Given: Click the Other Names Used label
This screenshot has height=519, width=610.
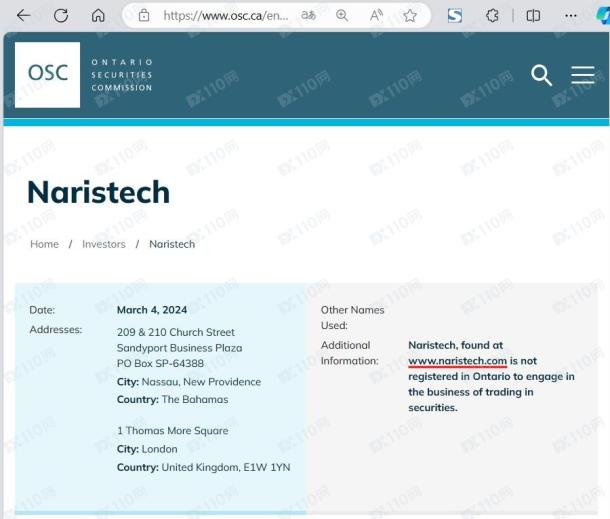Looking at the screenshot, I should pyautogui.click(x=352, y=317).
